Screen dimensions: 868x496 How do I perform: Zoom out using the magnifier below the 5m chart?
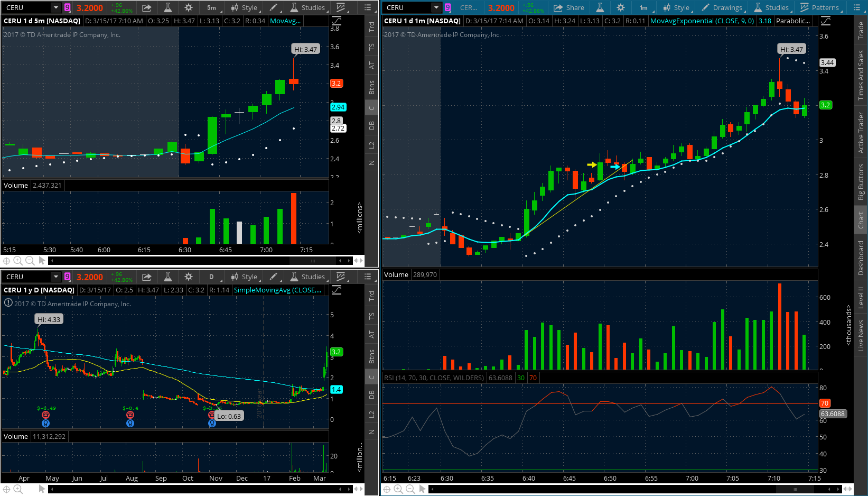[x=30, y=261]
